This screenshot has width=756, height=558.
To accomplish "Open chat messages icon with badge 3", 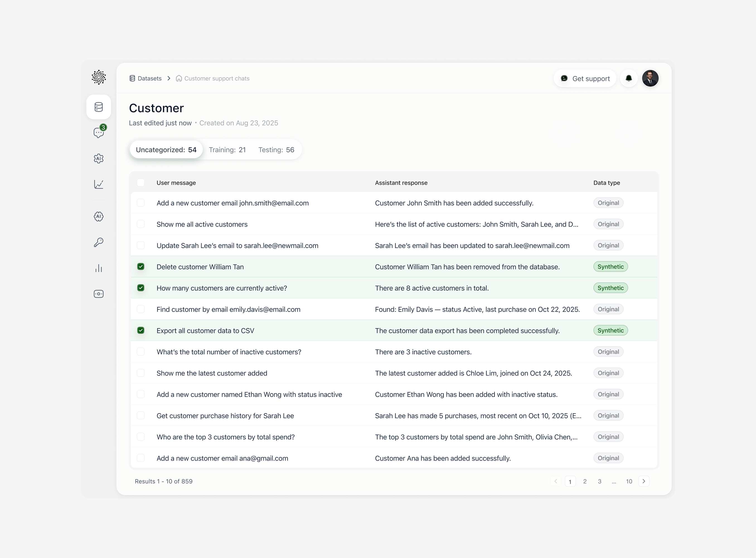I will pos(99,133).
